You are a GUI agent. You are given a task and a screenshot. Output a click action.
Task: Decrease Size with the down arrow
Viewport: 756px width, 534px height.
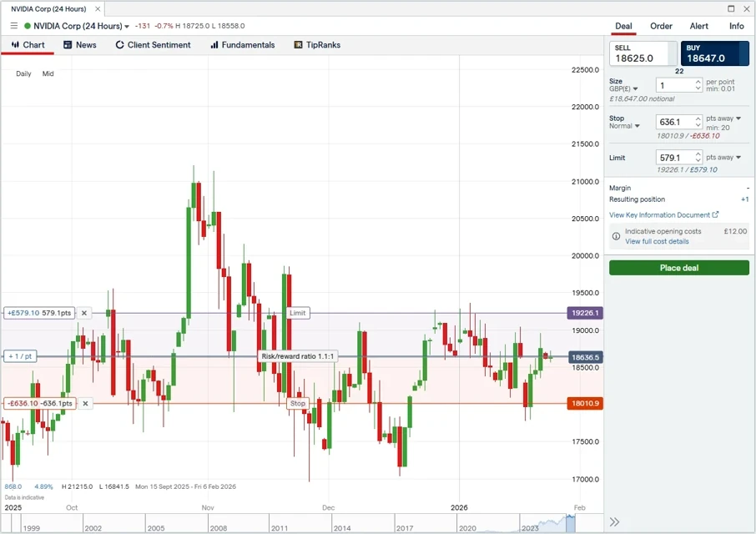coord(698,88)
